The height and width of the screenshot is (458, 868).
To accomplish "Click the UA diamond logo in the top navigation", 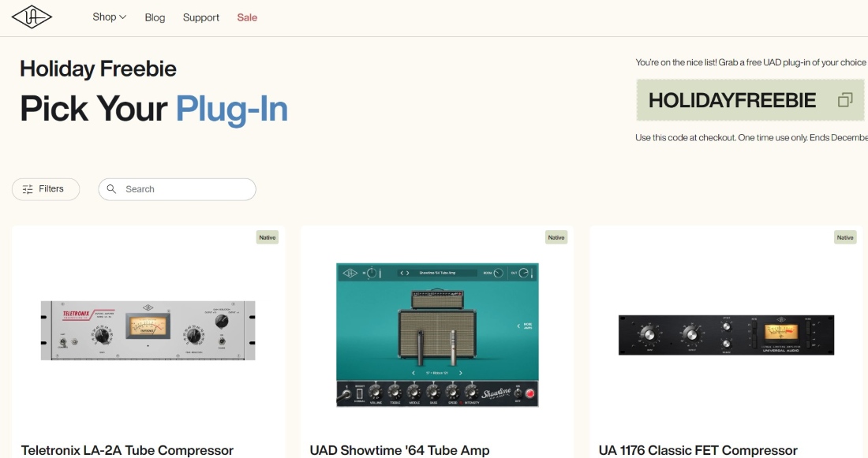I will [x=29, y=16].
